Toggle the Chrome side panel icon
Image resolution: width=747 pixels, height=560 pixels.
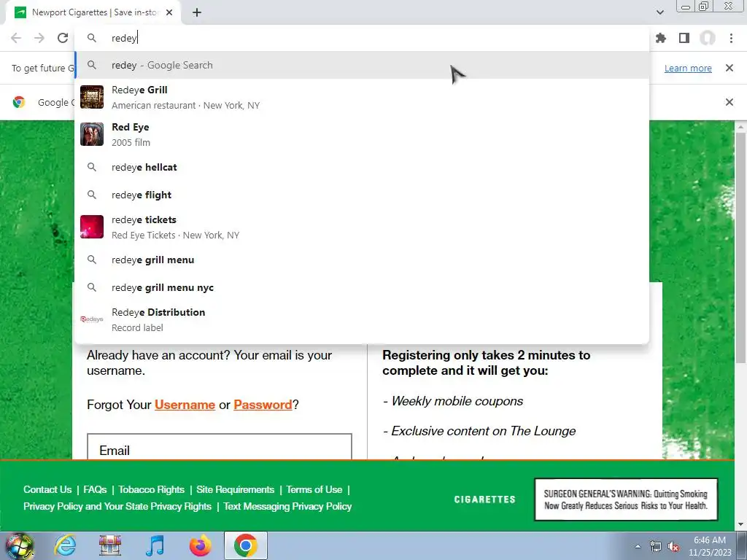684,38
